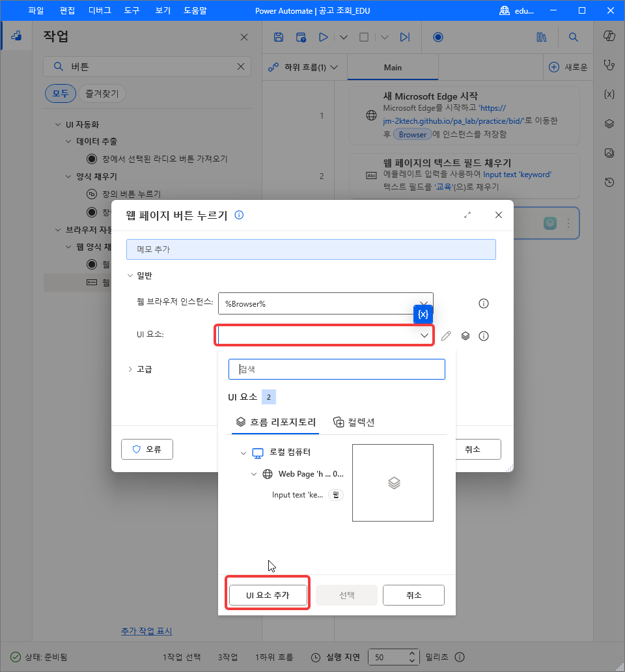Open the history clock sidebar icon
This screenshot has height=672, width=625.
click(x=609, y=182)
